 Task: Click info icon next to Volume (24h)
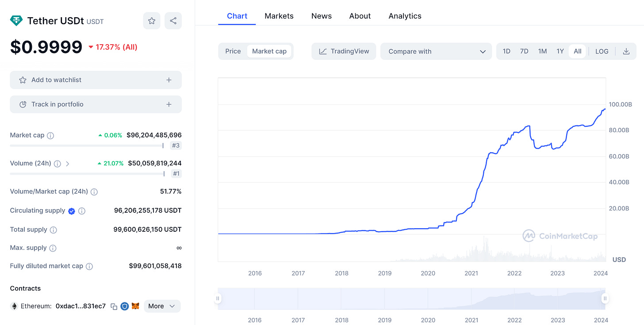[x=57, y=164]
